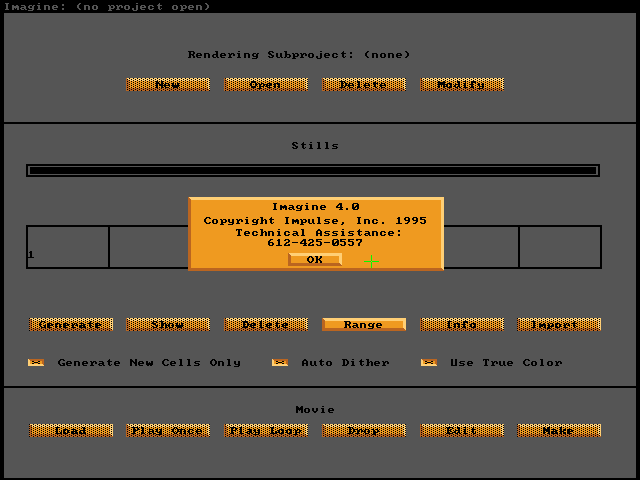Viewport: 640px width, 480px height.
Task: Select still frame cell number 1
Action: click(x=68, y=247)
